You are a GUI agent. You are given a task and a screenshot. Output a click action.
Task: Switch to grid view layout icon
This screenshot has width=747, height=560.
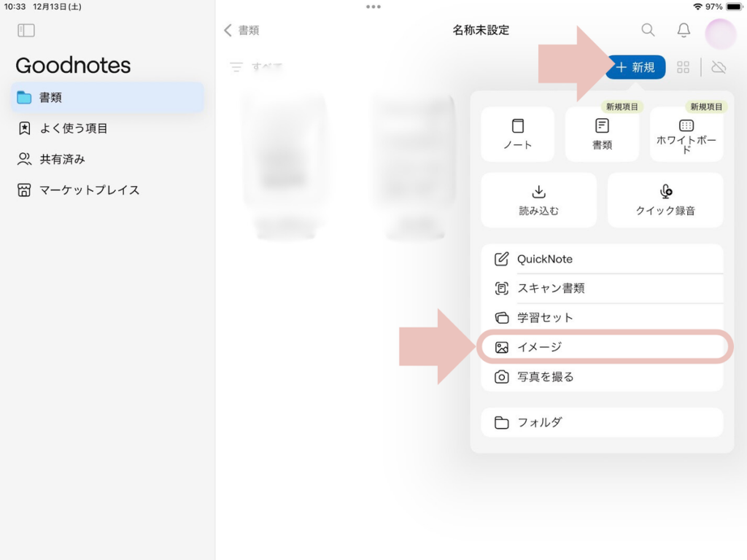tap(683, 68)
